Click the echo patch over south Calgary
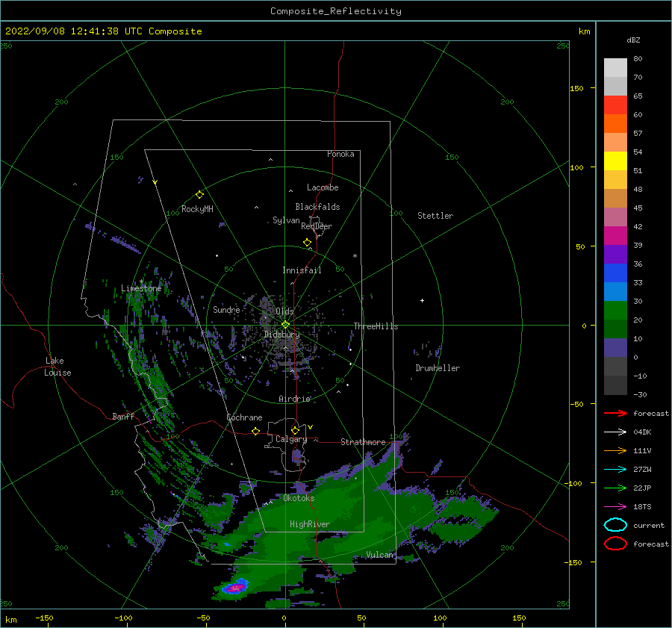The height and width of the screenshot is (628, 672). point(297,455)
